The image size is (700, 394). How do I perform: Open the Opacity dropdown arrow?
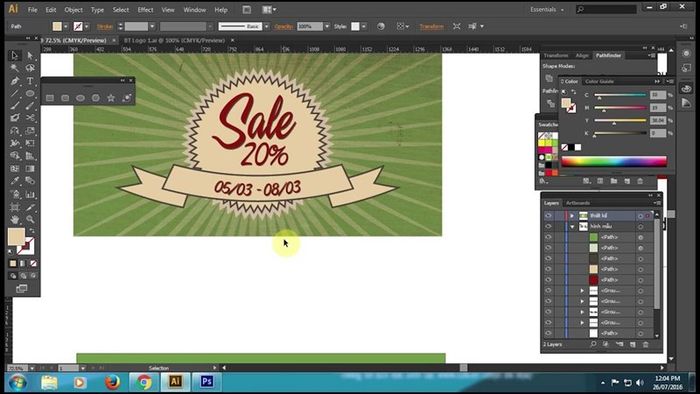coord(327,26)
